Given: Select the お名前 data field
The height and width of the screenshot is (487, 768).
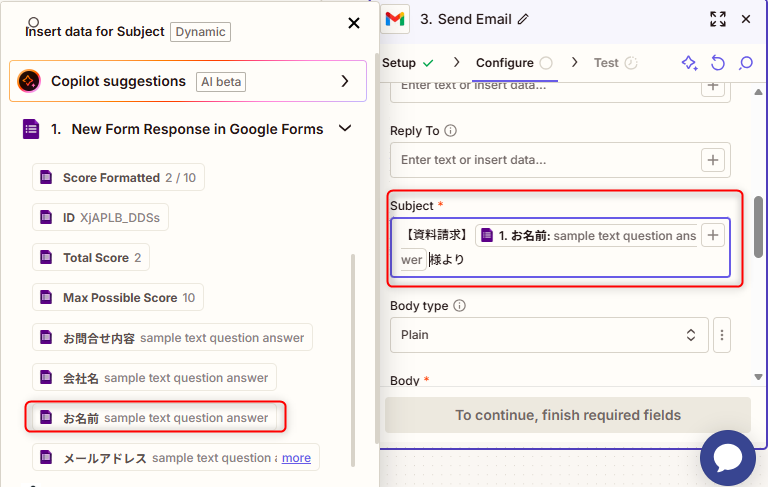Looking at the screenshot, I should click(155, 417).
